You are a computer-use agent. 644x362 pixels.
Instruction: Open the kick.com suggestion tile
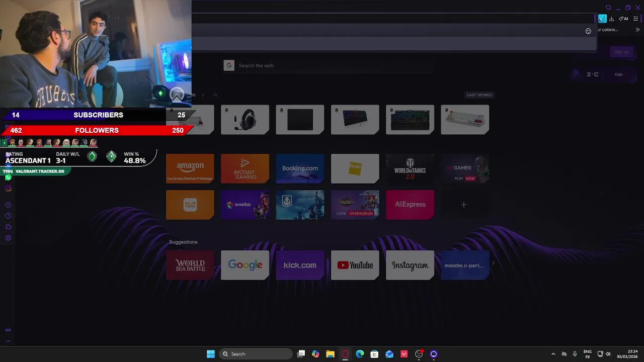point(300,265)
